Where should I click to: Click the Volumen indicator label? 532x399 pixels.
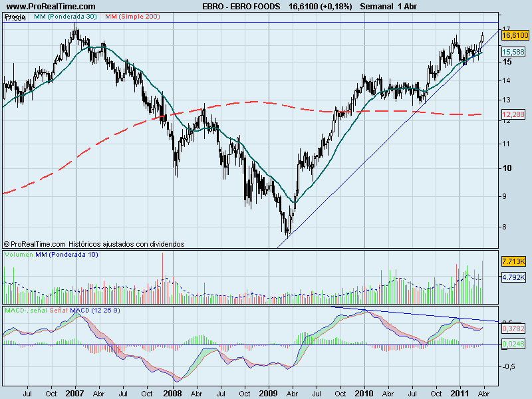tap(19, 255)
